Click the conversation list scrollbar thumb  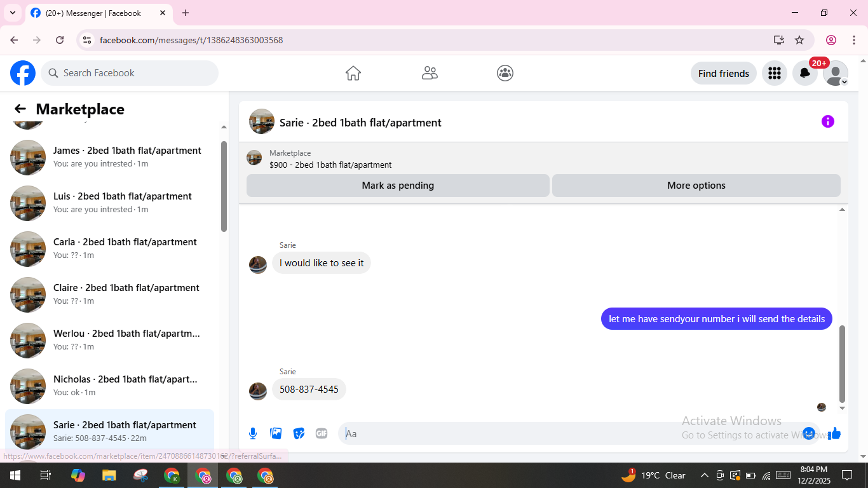(224, 186)
